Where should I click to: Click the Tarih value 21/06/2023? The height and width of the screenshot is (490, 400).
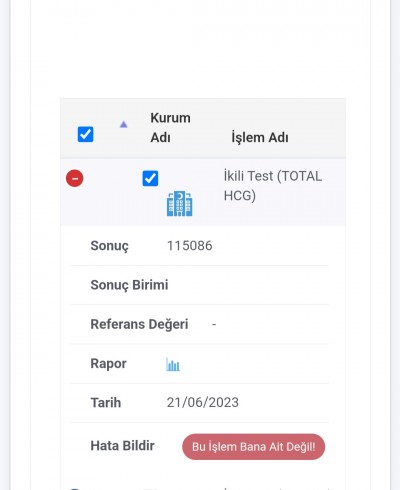pyautogui.click(x=203, y=402)
